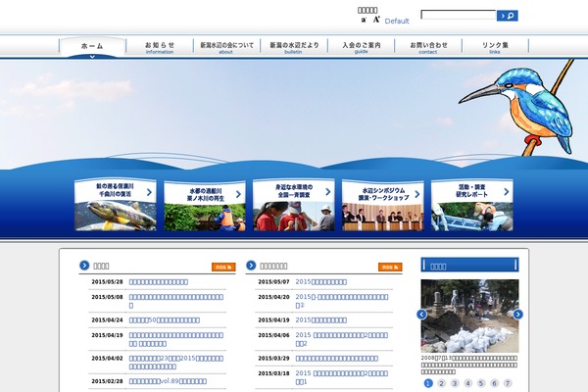Image resolution: width=588 pixels, height=392 pixels.
Task: Show previous slideshow photo with left arrow
Action: point(421,315)
